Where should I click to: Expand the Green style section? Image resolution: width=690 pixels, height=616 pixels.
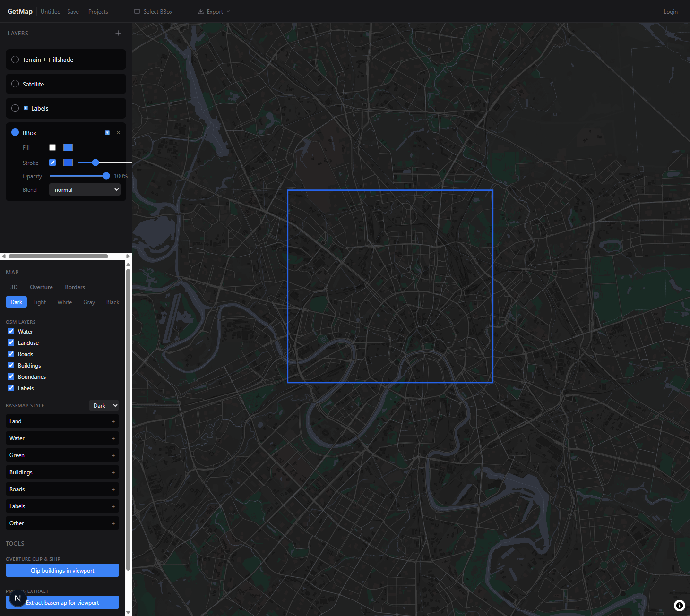pyautogui.click(x=62, y=455)
